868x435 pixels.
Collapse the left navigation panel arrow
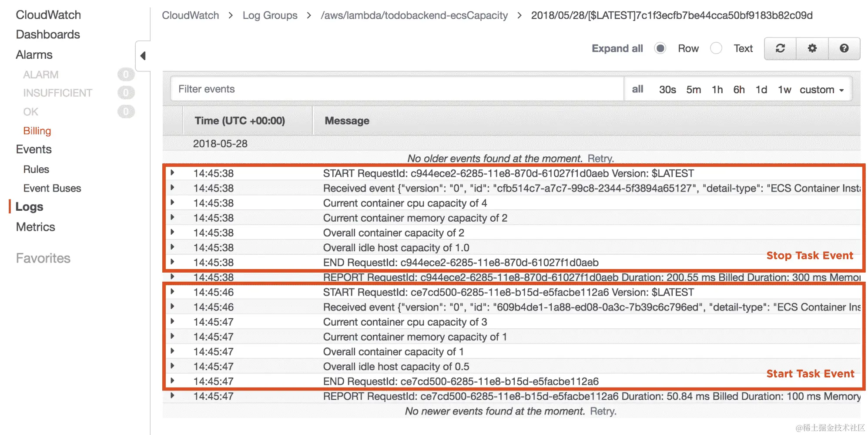tap(143, 56)
